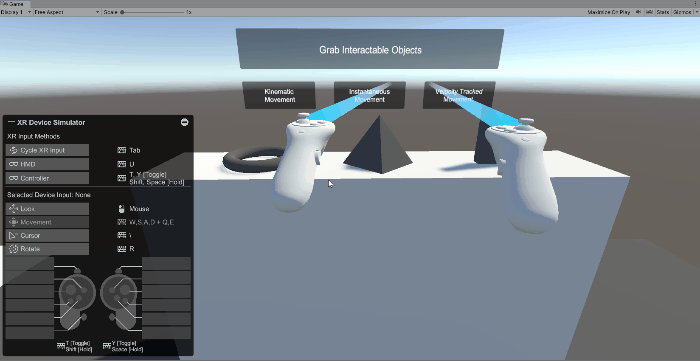700x361 pixels.
Task: Click the Grab Interactable Objects sign
Action: point(370,49)
